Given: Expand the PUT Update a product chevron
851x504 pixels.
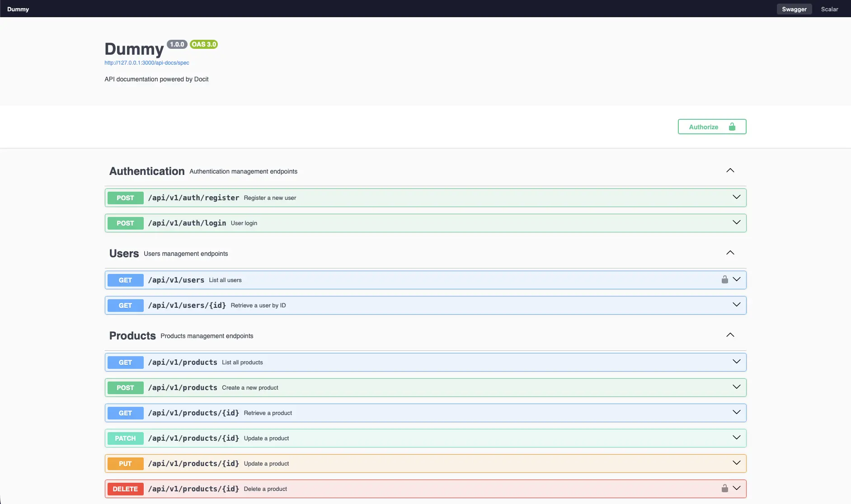Looking at the screenshot, I should [x=737, y=463].
